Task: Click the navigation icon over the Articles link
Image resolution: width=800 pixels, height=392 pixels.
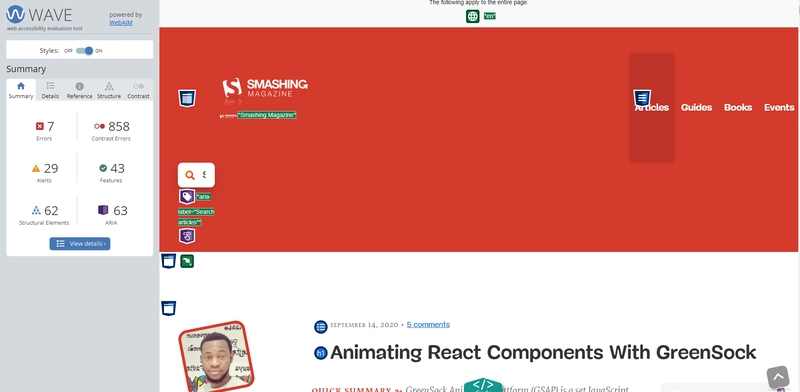Action: [x=642, y=98]
